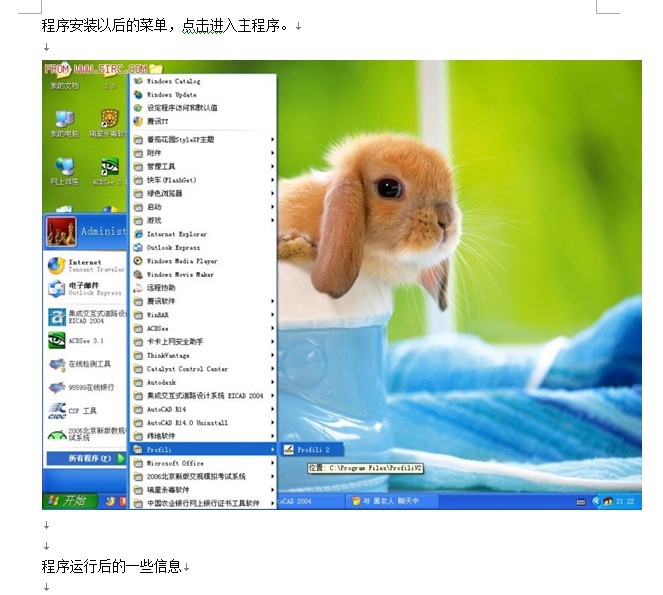Expand the 启动 submenu
663x595 pixels.
click(203, 207)
